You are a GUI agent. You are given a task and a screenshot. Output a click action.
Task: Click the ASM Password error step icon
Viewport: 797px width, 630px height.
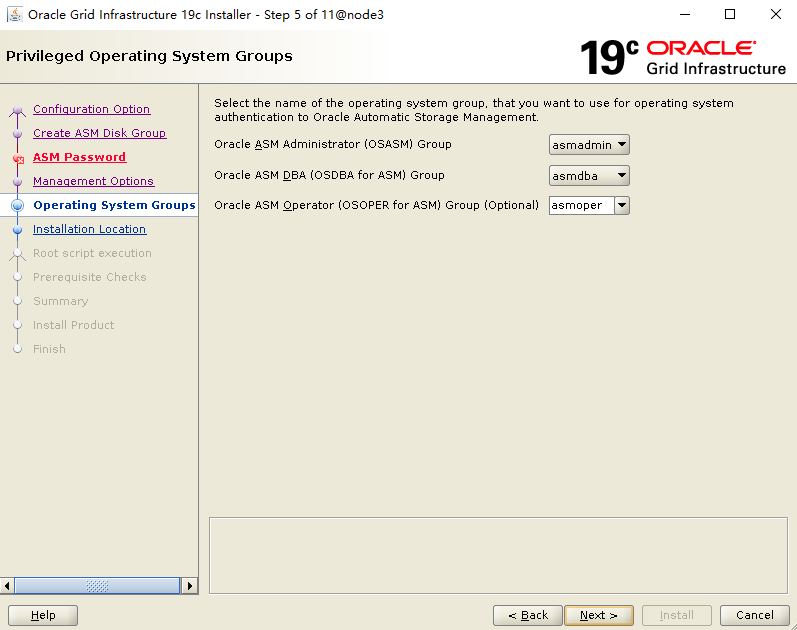tap(18, 158)
